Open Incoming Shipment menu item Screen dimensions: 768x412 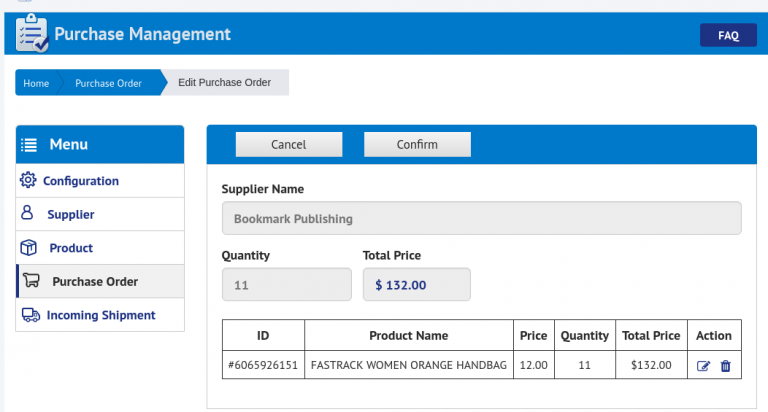point(100,315)
